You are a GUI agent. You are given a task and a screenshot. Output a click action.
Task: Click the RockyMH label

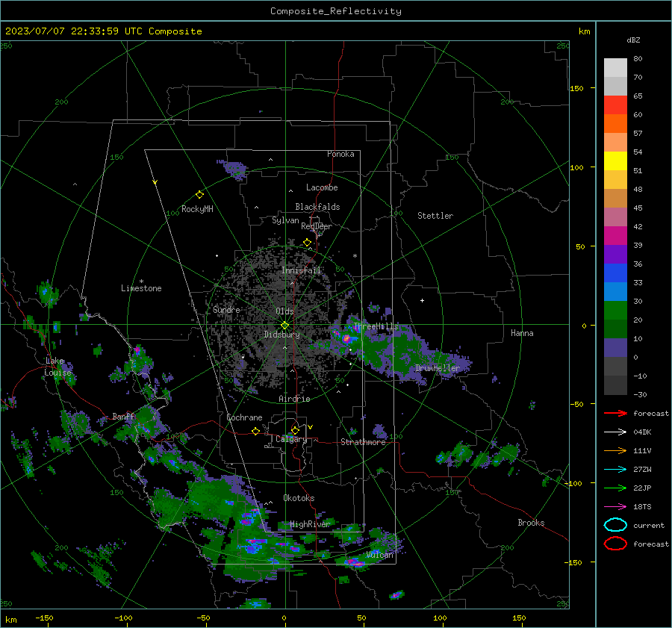[197, 209]
